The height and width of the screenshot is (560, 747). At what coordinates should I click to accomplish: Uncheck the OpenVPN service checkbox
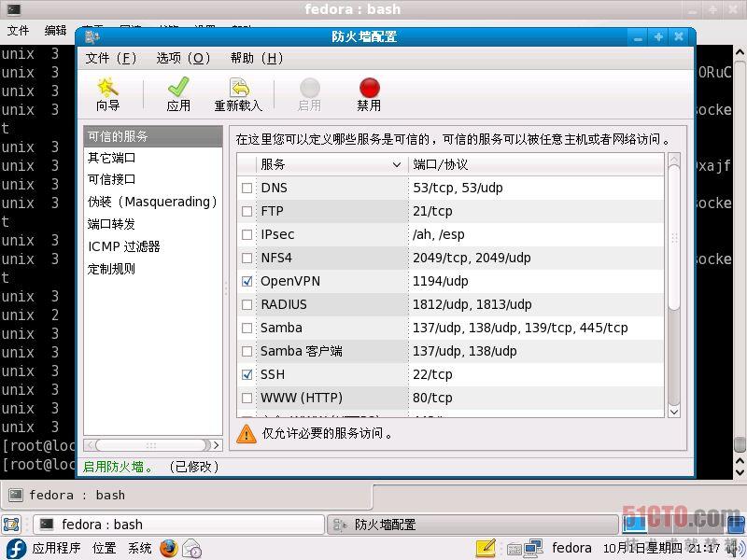click(x=247, y=281)
